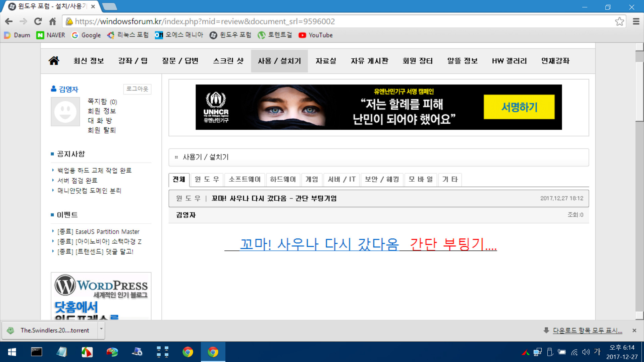Open 알뜰 정보 menu

462,61
